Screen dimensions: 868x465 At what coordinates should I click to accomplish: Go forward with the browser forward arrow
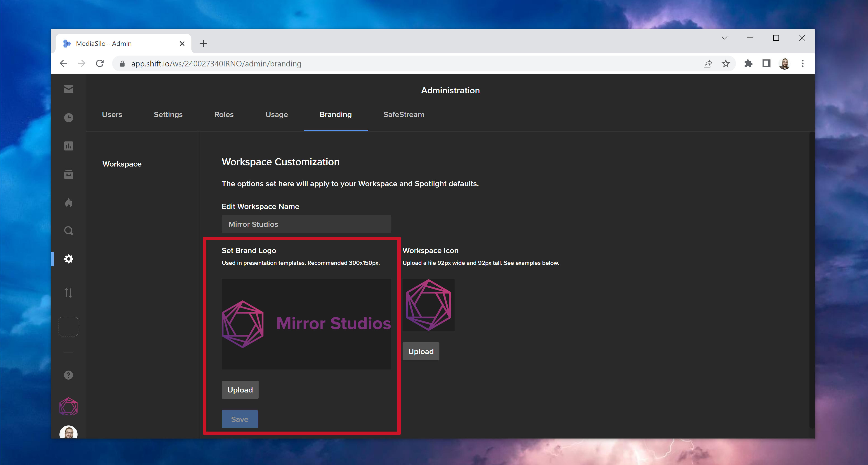click(x=81, y=63)
